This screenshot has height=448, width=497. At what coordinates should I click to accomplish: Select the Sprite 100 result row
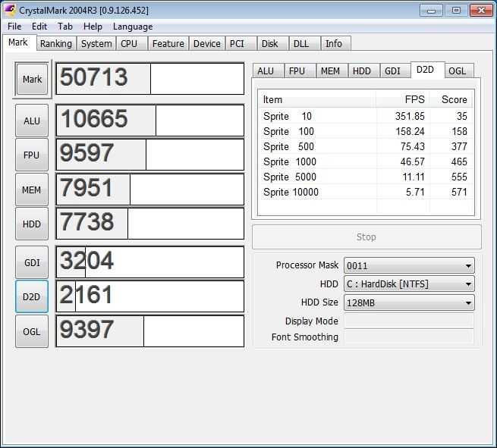[366, 131]
